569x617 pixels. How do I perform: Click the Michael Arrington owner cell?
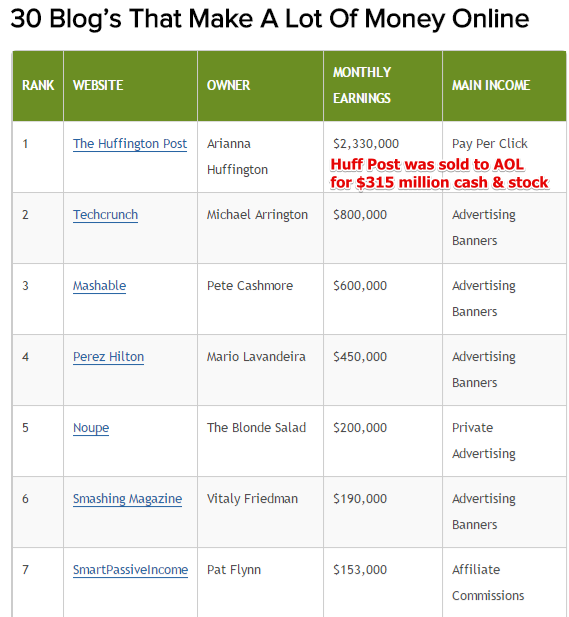click(x=260, y=228)
